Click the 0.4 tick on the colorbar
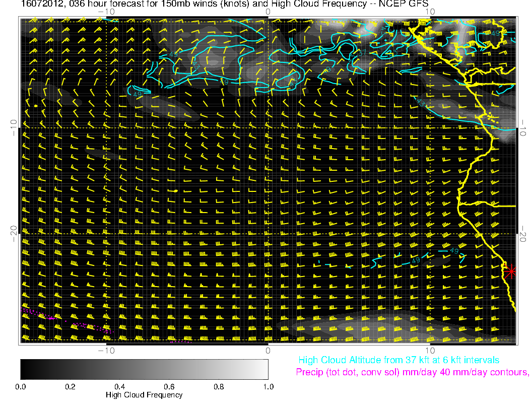The image size is (532, 411). pyautogui.click(x=119, y=386)
